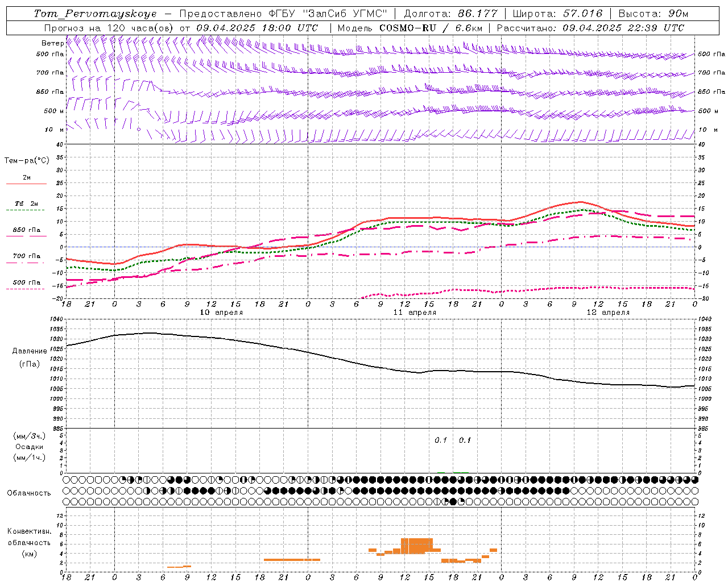The height and width of the screenshot is (582, 728).
Task: Click the filled black circle in lowest cloud row
Action: 453,501
